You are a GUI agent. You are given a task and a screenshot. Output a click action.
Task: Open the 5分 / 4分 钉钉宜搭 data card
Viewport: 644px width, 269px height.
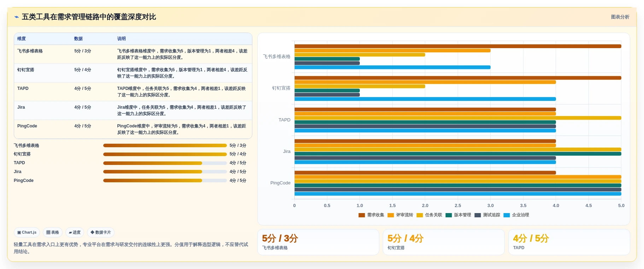click(x=444, y=242)
